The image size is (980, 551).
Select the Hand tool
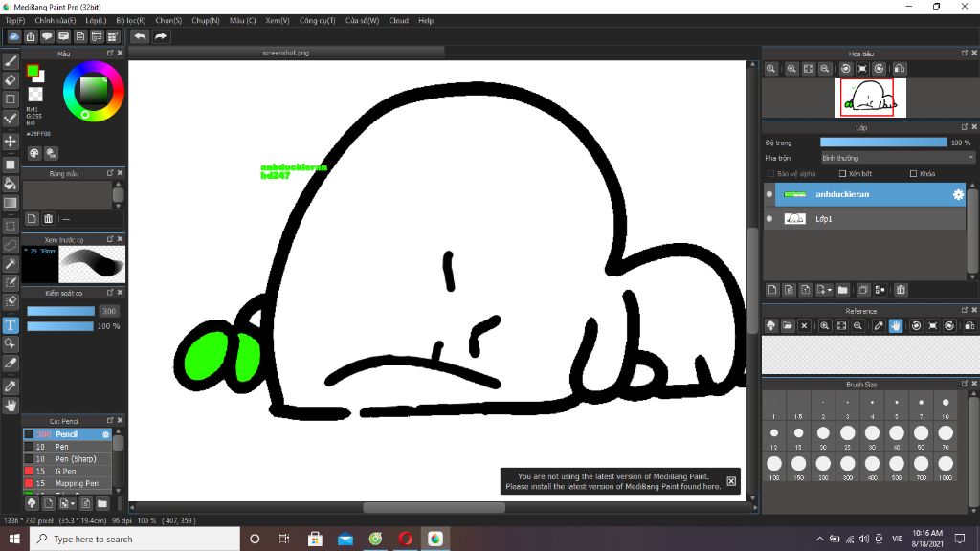[10, 406]
